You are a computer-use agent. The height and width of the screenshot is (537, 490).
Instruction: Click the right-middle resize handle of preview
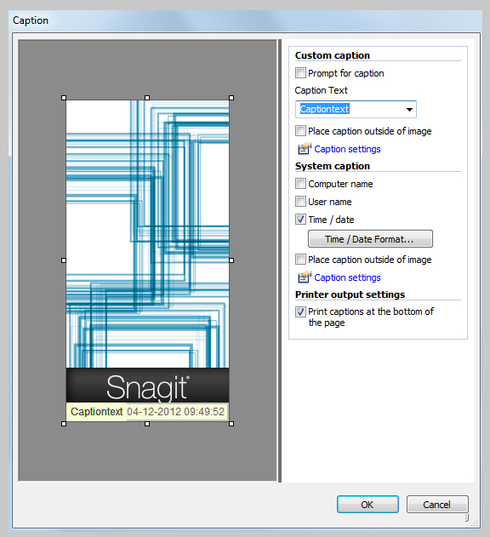231,261
